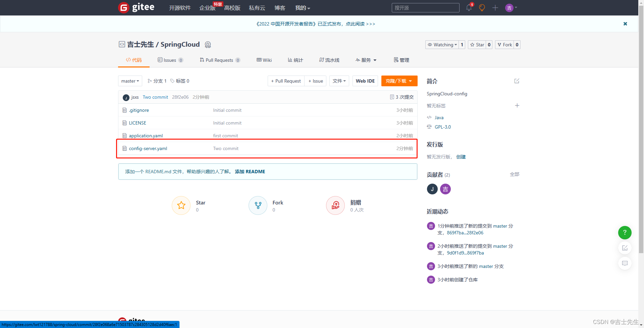
Task: Click the edit icon next to 简介
Action: (517, 81)
